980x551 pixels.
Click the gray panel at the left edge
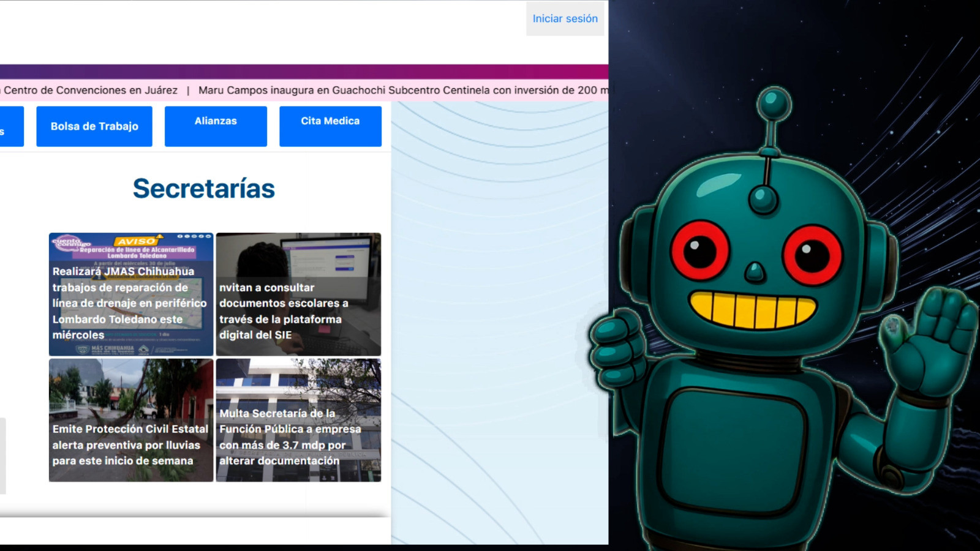(2, 455)
